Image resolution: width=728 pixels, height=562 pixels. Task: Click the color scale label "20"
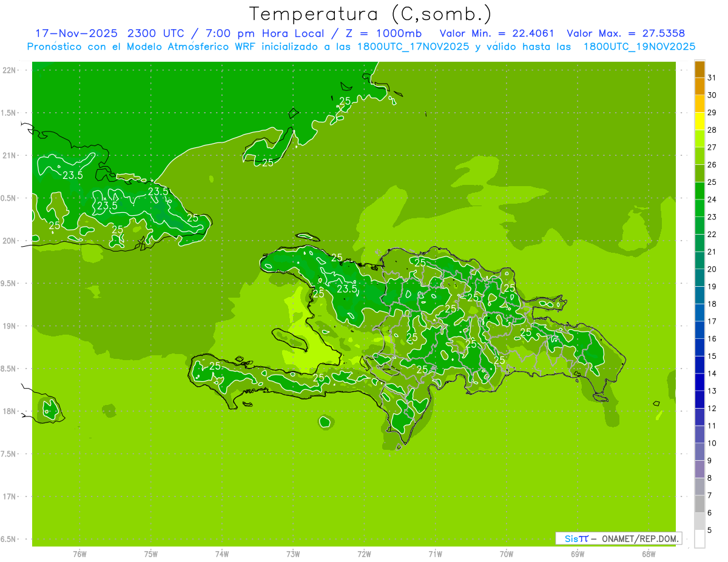[x=712, y=269]
